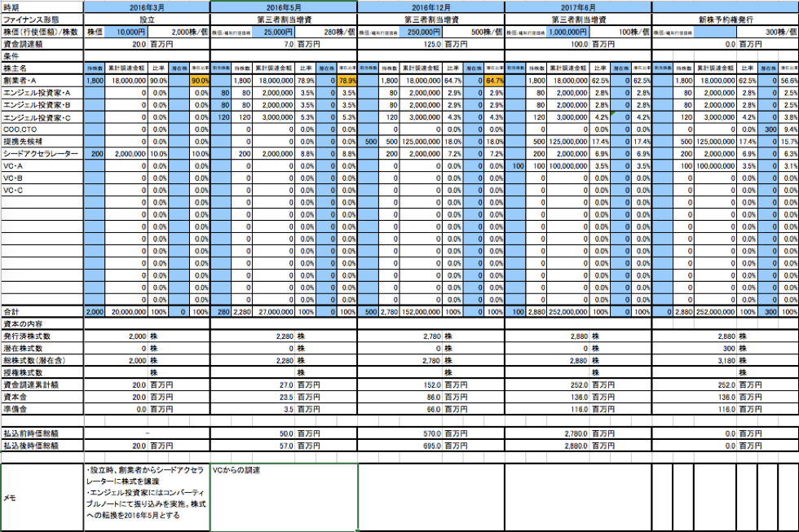The width and height of the screenshot is (799, 532).
Task: Click the 1,000,000円 share price cell
Action: point(567,32)
